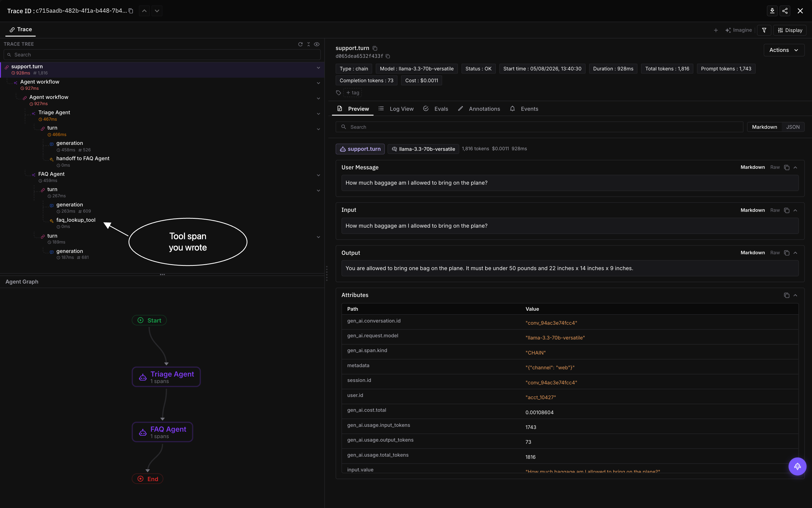The image size is (812, 508).
Task: Click the Start node in Agent Graph
Action: click(149, 320)
